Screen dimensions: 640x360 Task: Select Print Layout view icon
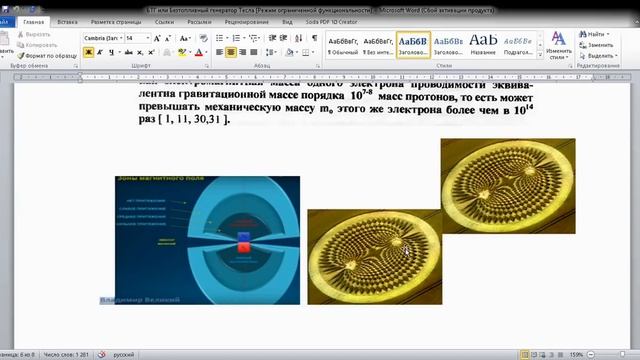524,355
